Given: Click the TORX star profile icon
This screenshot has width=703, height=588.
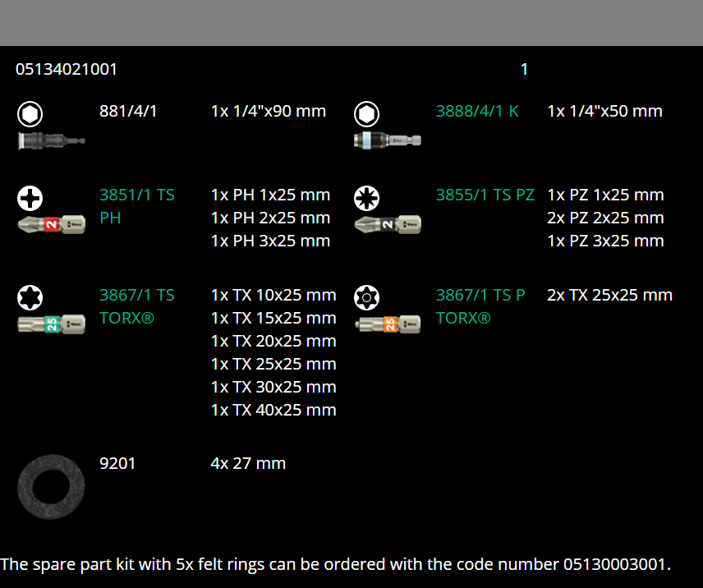Looking at the screenshot, I should 30,297.
